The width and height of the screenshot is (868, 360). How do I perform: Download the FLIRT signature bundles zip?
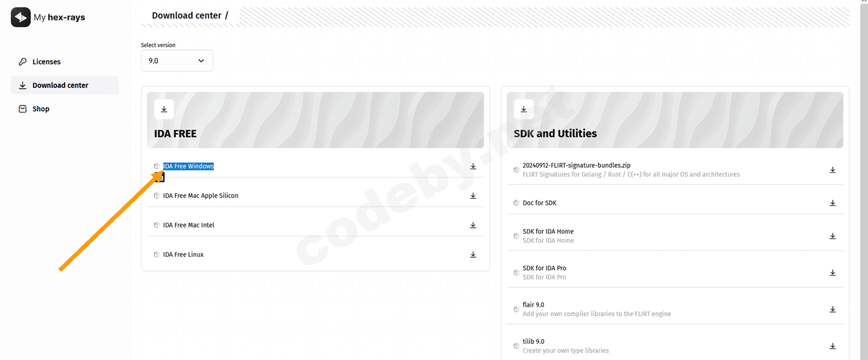pyautogui.click(x=833, y=170)
